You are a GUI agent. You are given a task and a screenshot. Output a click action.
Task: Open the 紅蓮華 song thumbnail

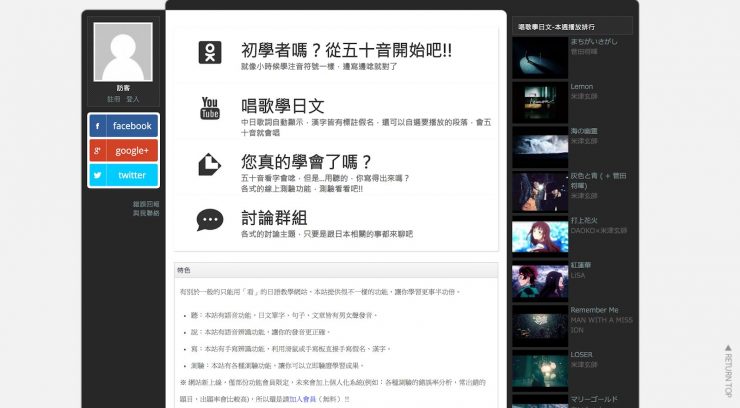click(x=540, y=281)
